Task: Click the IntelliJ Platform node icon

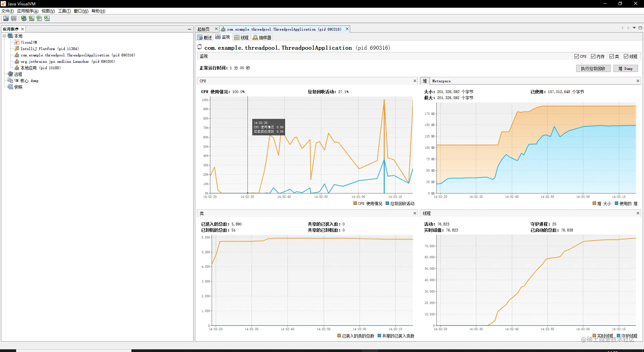Action: (17, 49)
